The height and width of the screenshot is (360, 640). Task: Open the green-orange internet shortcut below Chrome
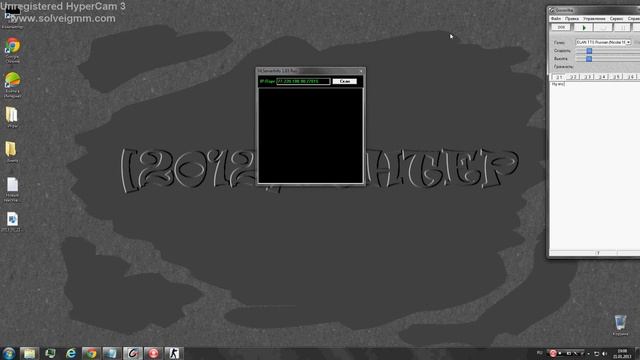(13, 84)
